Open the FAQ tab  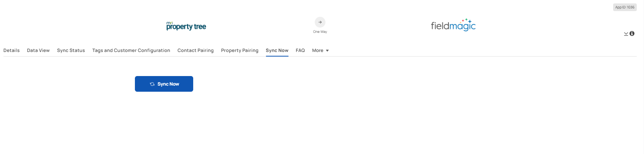300,50
